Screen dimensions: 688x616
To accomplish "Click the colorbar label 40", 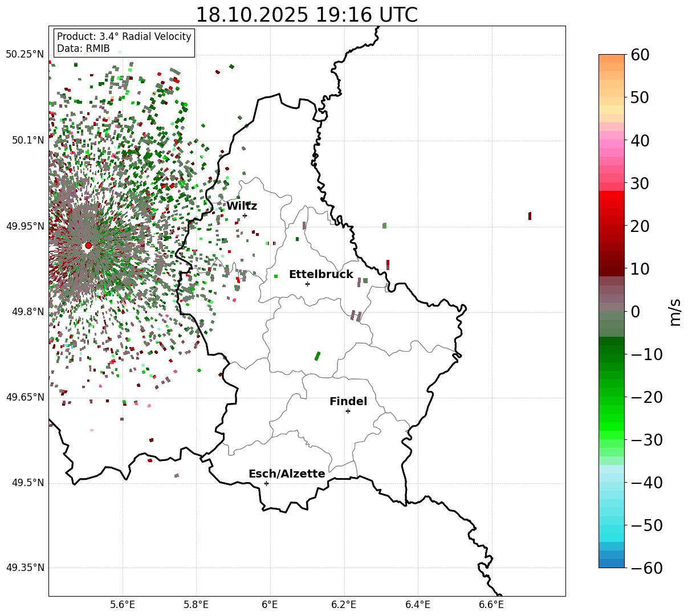I will (x=639, y=140).
